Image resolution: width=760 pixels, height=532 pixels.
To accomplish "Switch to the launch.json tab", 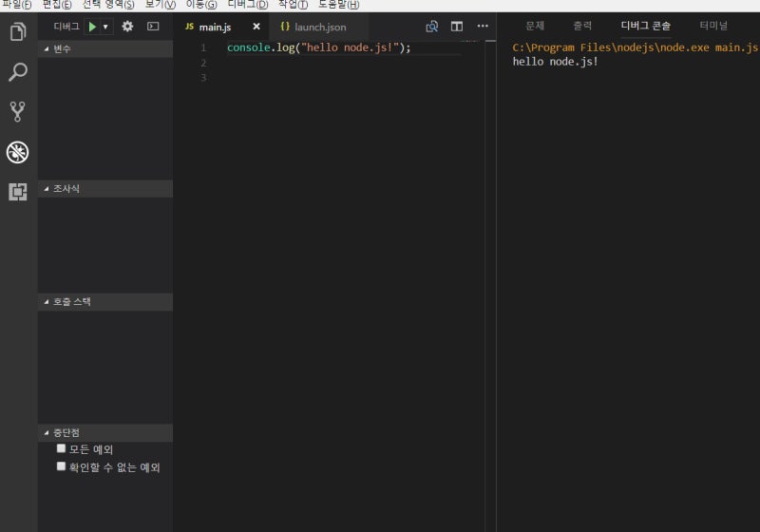I will (x=319, y=27).
